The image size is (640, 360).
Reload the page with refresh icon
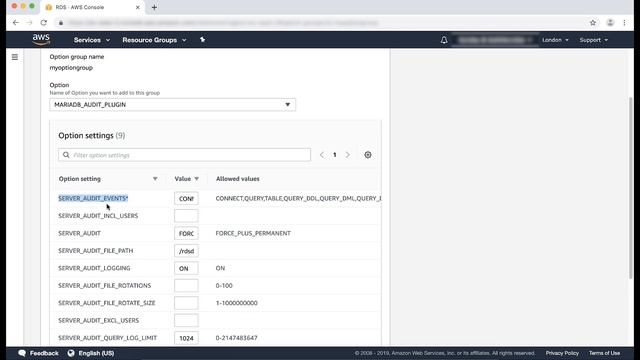(44, 23)
